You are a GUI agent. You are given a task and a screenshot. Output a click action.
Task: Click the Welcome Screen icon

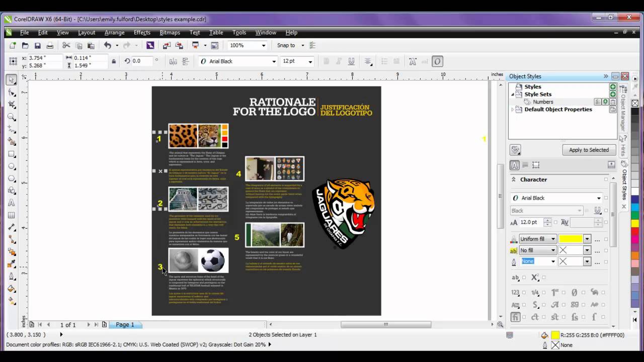tap(214, 45)
